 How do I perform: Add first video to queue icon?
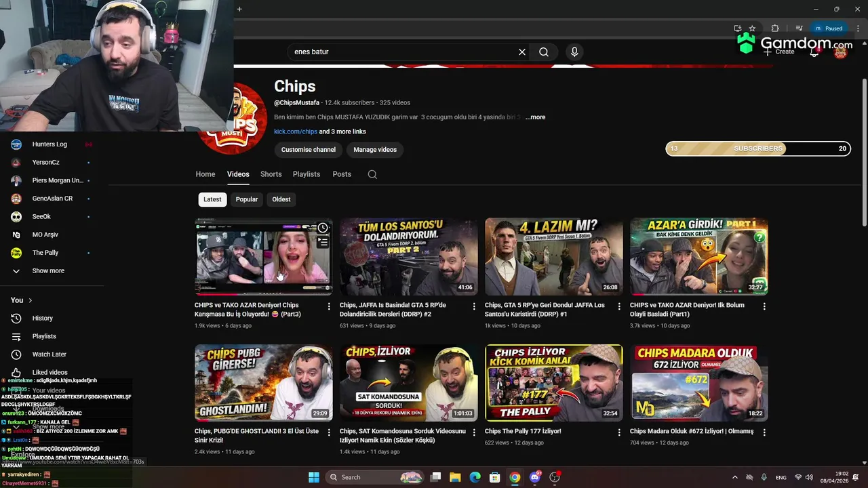(323, 242)
